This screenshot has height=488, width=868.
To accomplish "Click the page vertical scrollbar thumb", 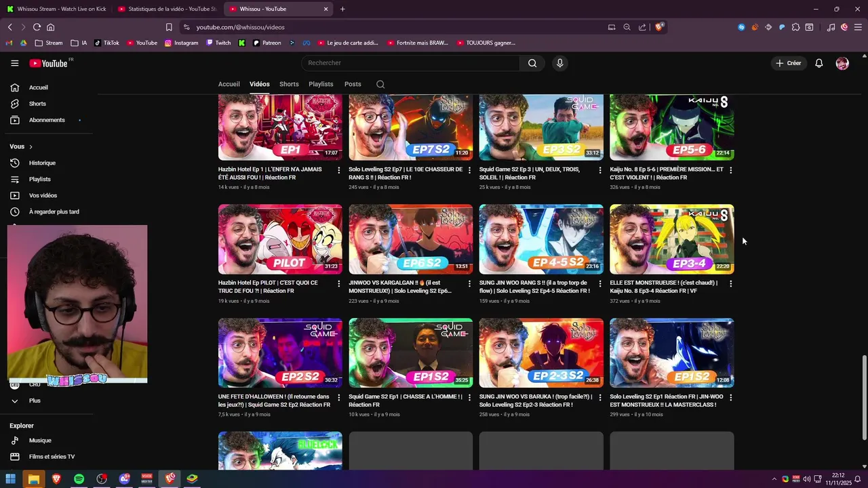I will tap(863, 398).
